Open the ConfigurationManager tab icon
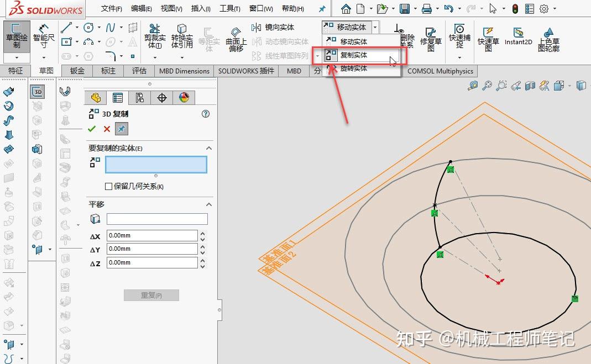 (139, 98)
